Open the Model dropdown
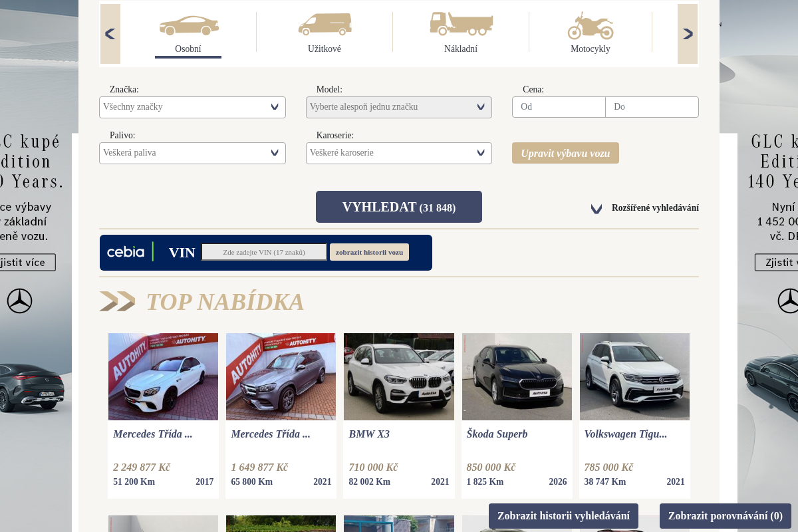This screenshot has height=532, width=798. (399, 107)
